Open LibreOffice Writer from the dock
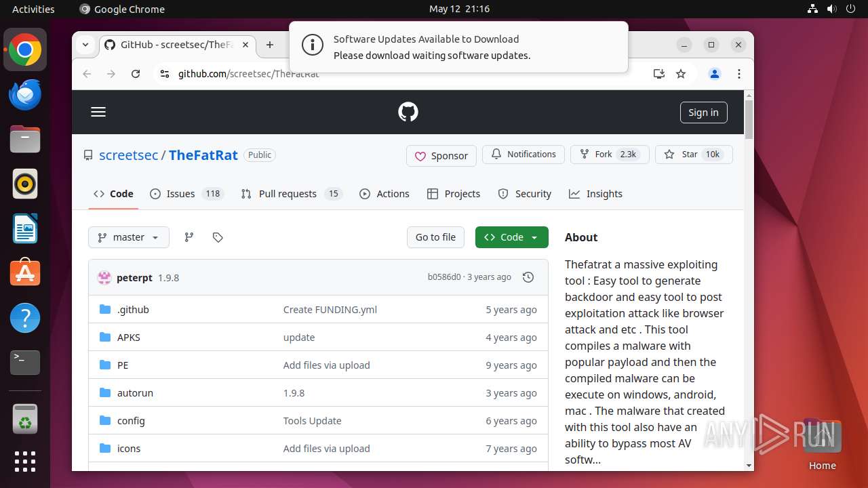This screenshot has width=868, height=488. coord(25,228)
